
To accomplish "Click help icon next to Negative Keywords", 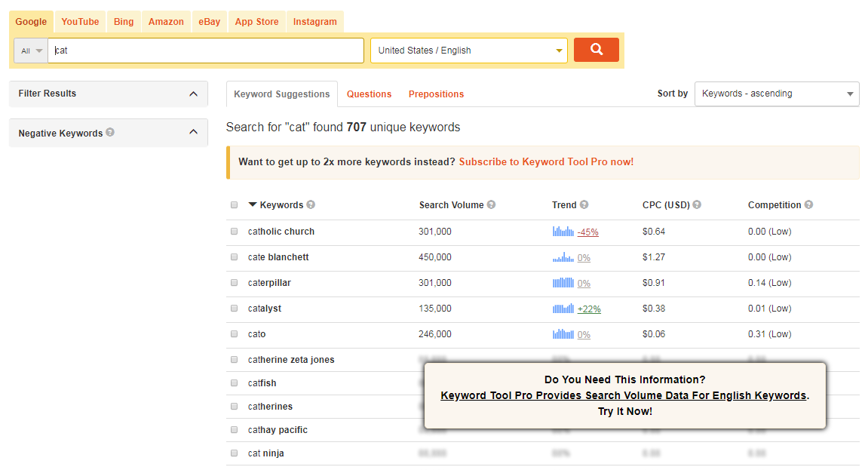I will [110, 133].
